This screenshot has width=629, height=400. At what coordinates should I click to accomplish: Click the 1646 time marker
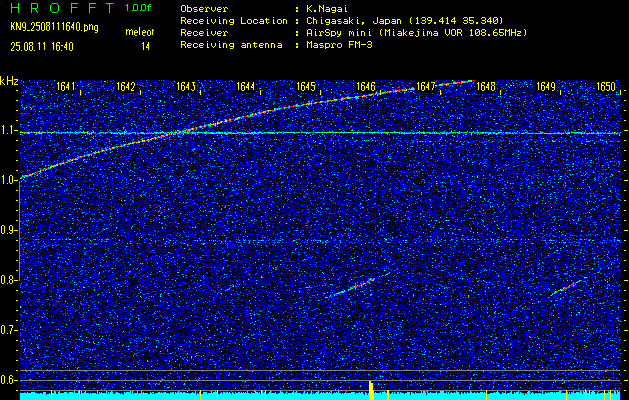coord(365,86)
